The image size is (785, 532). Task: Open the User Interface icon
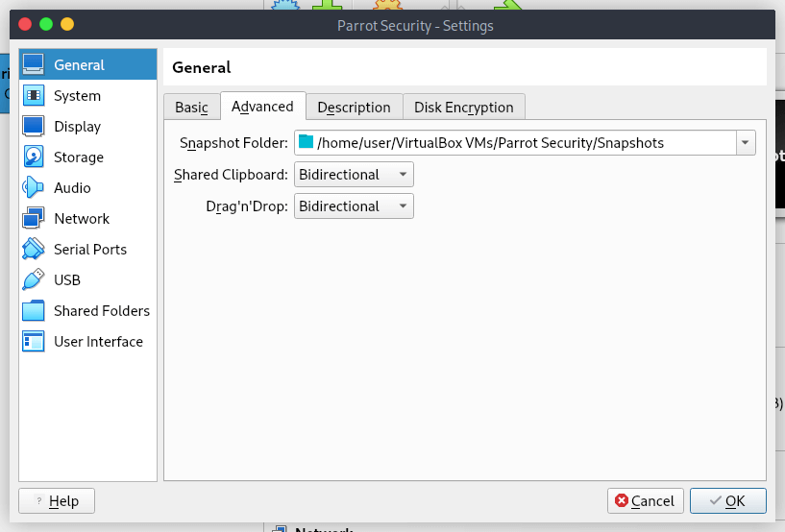point(34,342)
